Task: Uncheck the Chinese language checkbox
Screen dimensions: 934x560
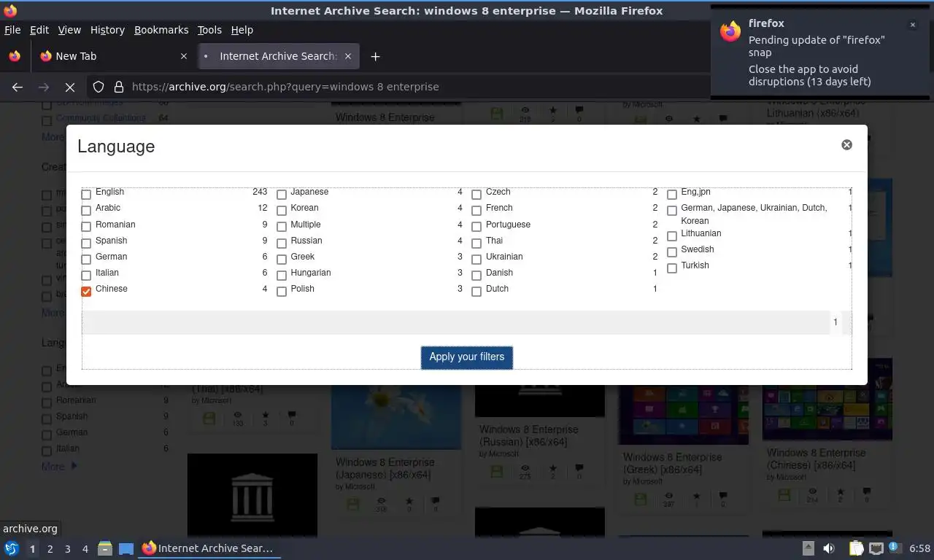Action: (x=86, y=291)
